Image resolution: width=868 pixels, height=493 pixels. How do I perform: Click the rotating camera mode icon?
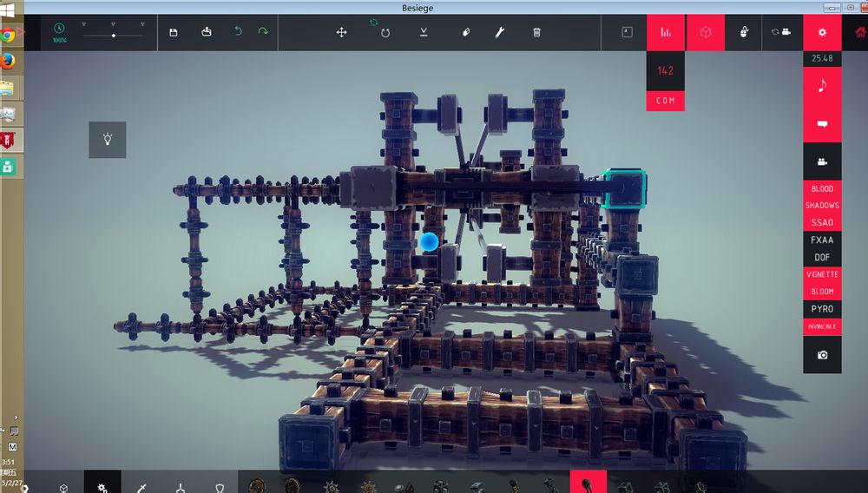point(781,32)
